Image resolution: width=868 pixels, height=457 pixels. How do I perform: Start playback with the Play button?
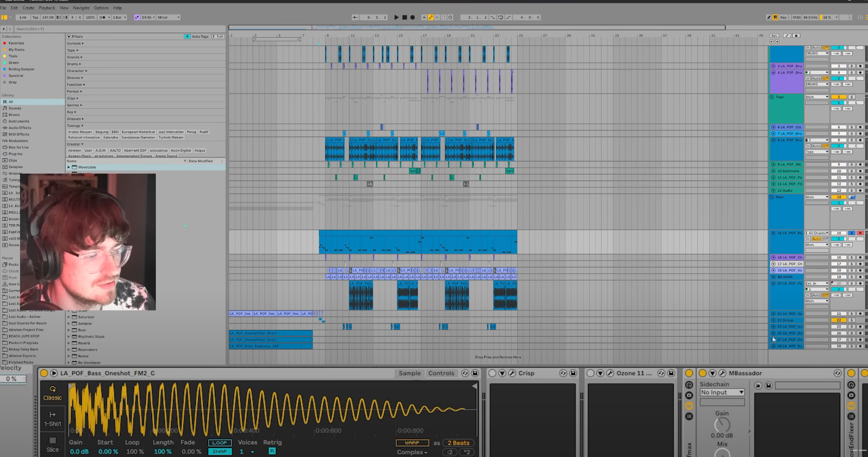[396, 17]
